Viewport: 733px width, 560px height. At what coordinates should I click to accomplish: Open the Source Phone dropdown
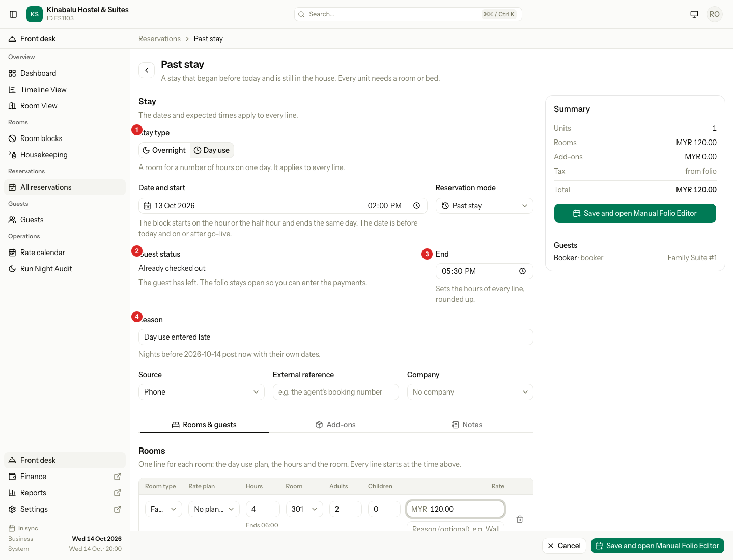click(202, 392)
